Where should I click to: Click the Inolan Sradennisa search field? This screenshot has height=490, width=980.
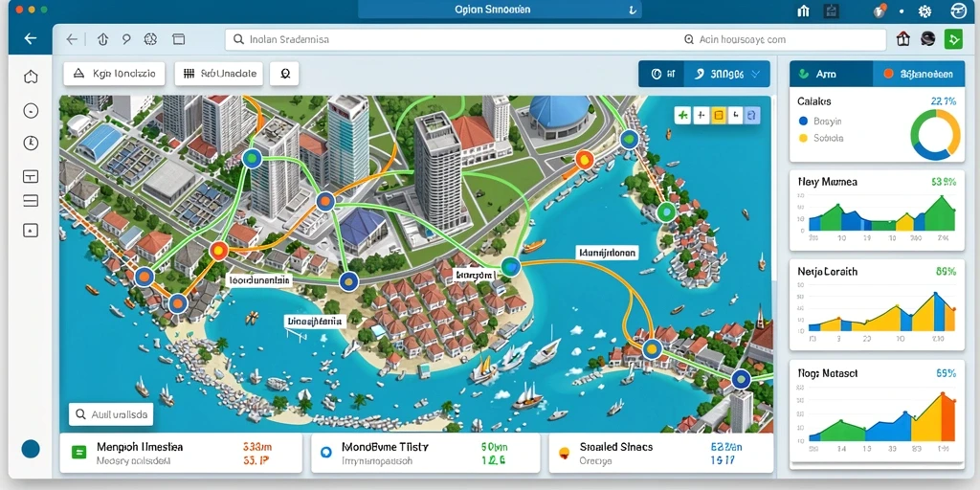tap(555, 39)
